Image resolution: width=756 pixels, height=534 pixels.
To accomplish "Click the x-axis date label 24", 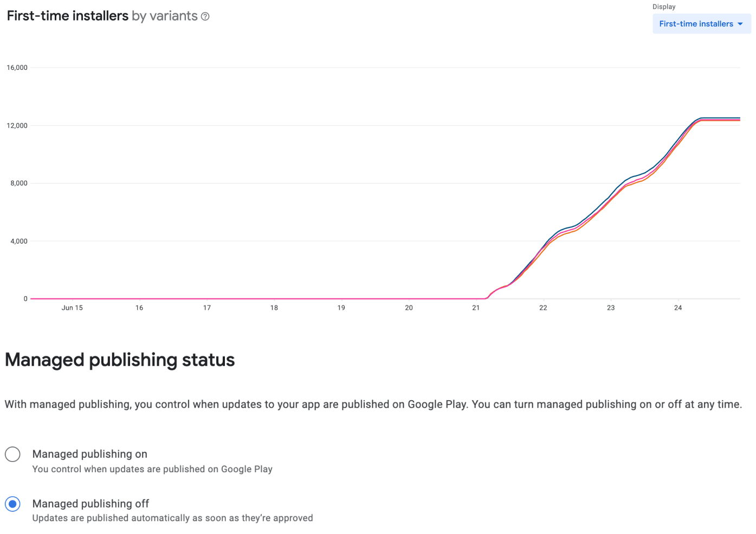I will click(678, 308).
